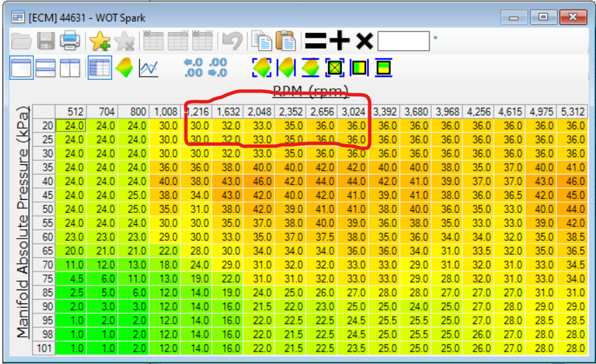The width and height of the screenshot is (596, 364).
Task: Select cell at 20 kPa, 1,632 RPM
Action: tap(228, 125)
